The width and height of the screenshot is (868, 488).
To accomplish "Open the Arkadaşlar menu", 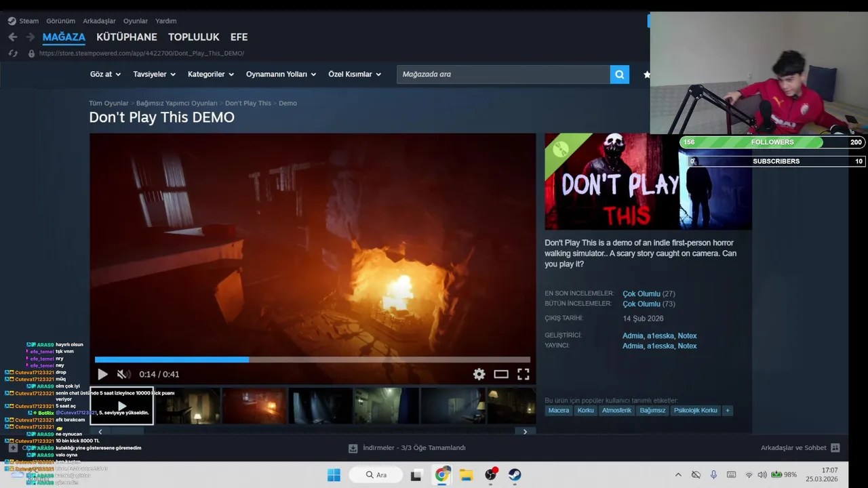I will point(99,21).
